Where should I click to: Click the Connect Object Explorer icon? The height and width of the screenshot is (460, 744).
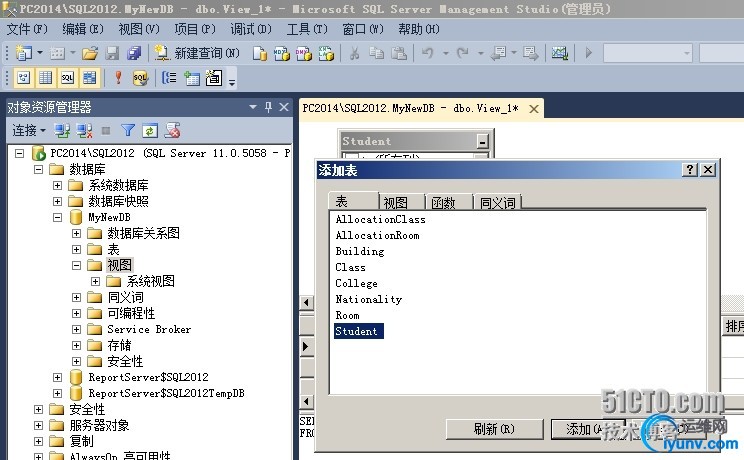point(62,131)
